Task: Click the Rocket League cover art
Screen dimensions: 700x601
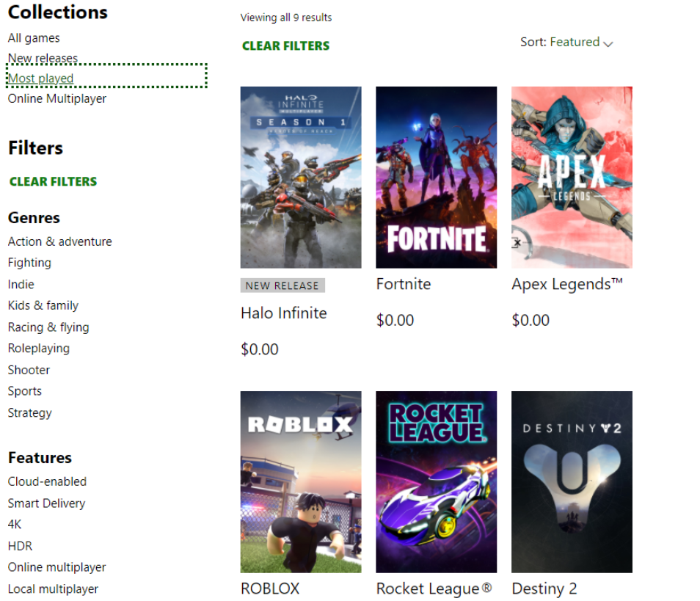Action: 436,482
